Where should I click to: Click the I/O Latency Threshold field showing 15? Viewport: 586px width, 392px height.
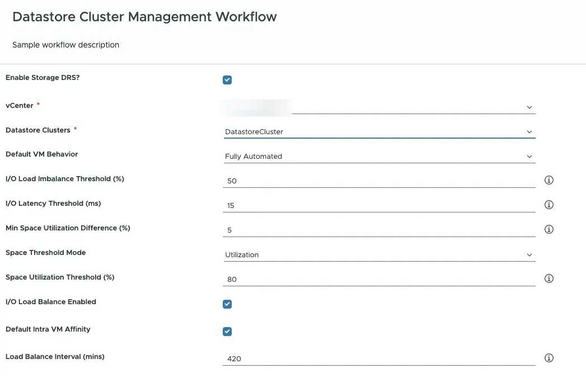pos(379,206)
